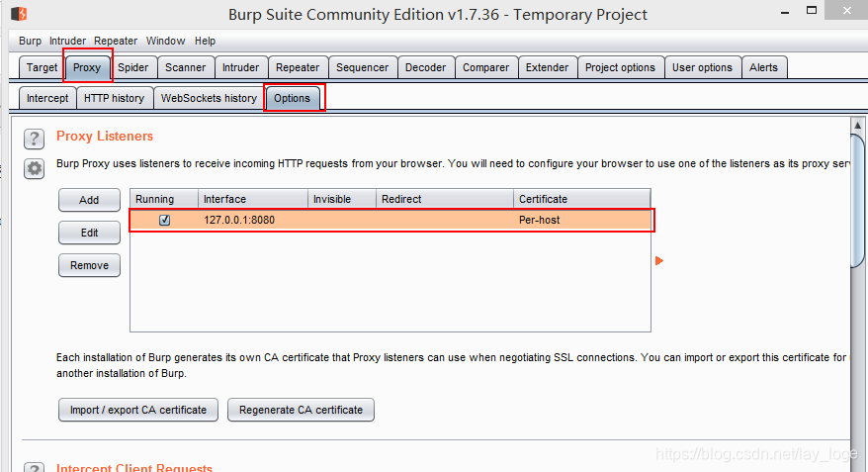The height and width of the screenshot is (472, 868).
Task: Switch to the Spider tab
Action: click(132, 67)
